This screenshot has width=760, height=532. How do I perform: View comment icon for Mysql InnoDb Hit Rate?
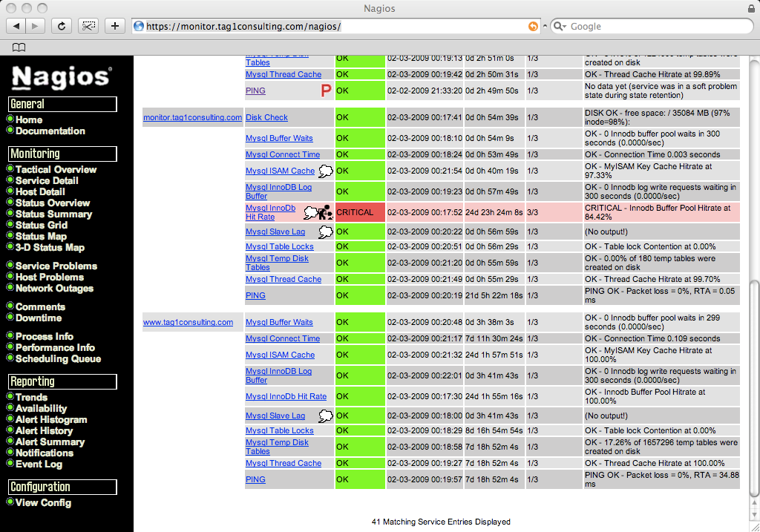click(311, 212)
